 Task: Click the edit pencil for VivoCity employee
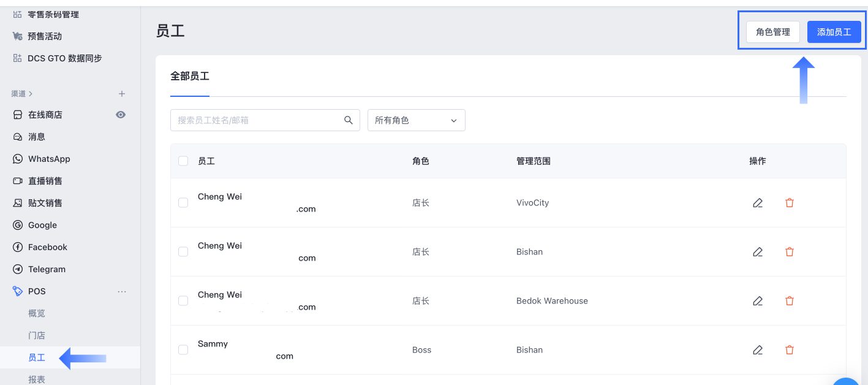758,203
